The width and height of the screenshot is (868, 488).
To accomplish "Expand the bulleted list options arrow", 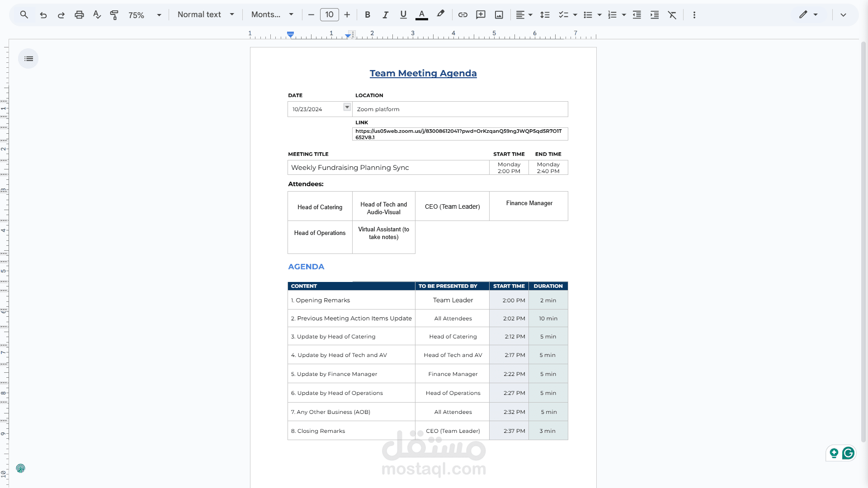I will point(599,14).
